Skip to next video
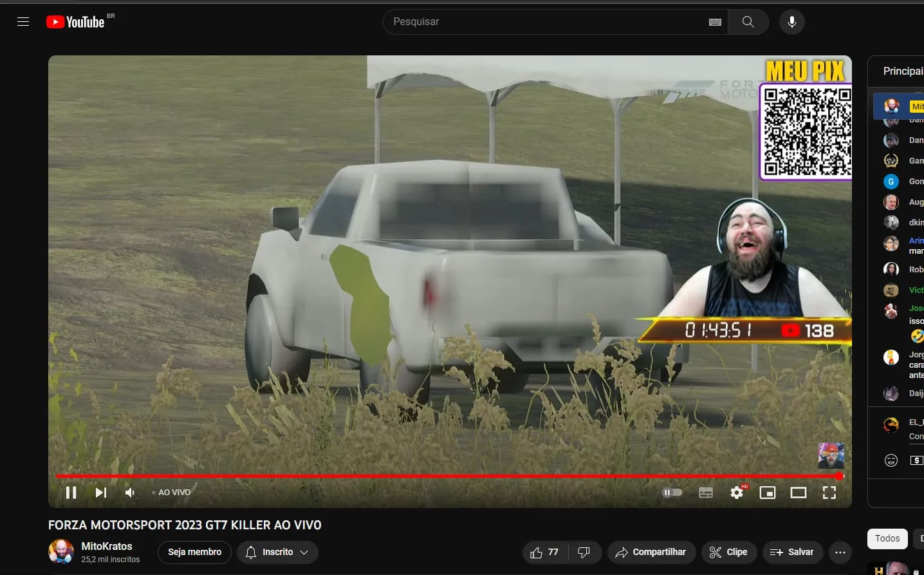 [101, 493]
